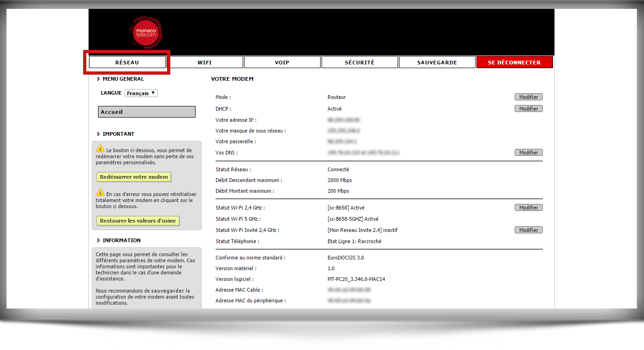The image size is (644, 350).
Task: Click the MENU GENERAL triangle marker
Action: [x=99, y=79]
